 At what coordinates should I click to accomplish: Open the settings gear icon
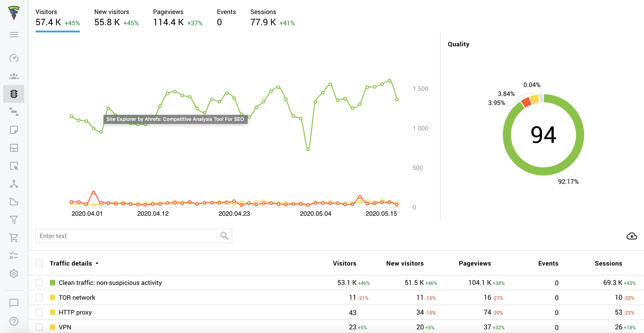pos(14,274)
